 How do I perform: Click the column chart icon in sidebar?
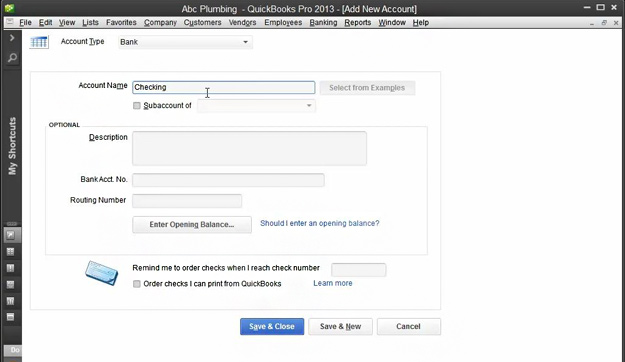coord(10,301)
